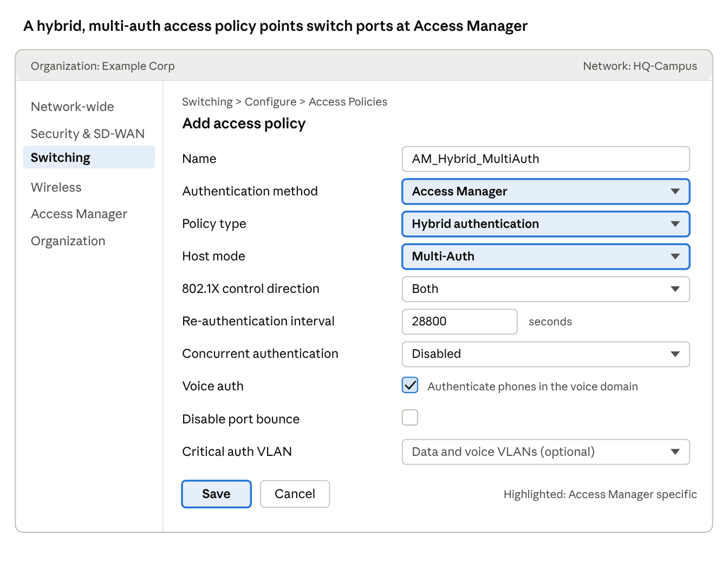Focus the Re-authentication interval field
The width and height of the screenshot is (728, 562).
tap(459, 322)
